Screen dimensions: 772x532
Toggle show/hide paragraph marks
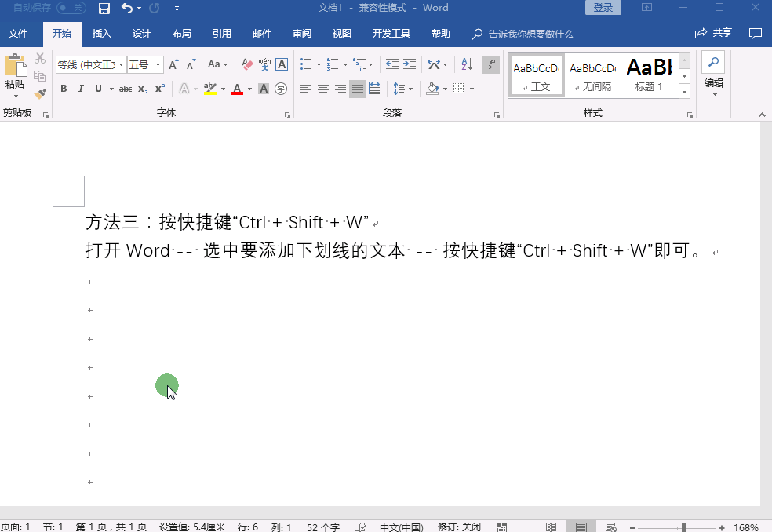pos(491,64)
